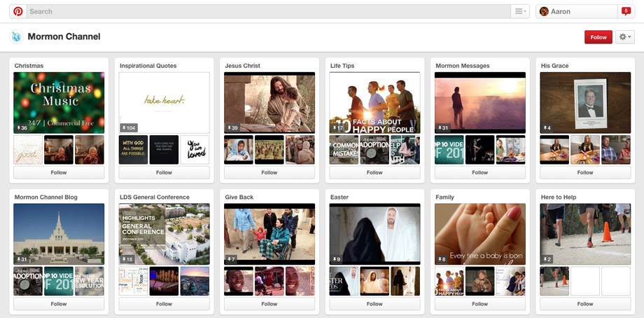This screenshot has width=644, height=318.
Task: Open the red notifications badge icon
Action: click(626, 11)
